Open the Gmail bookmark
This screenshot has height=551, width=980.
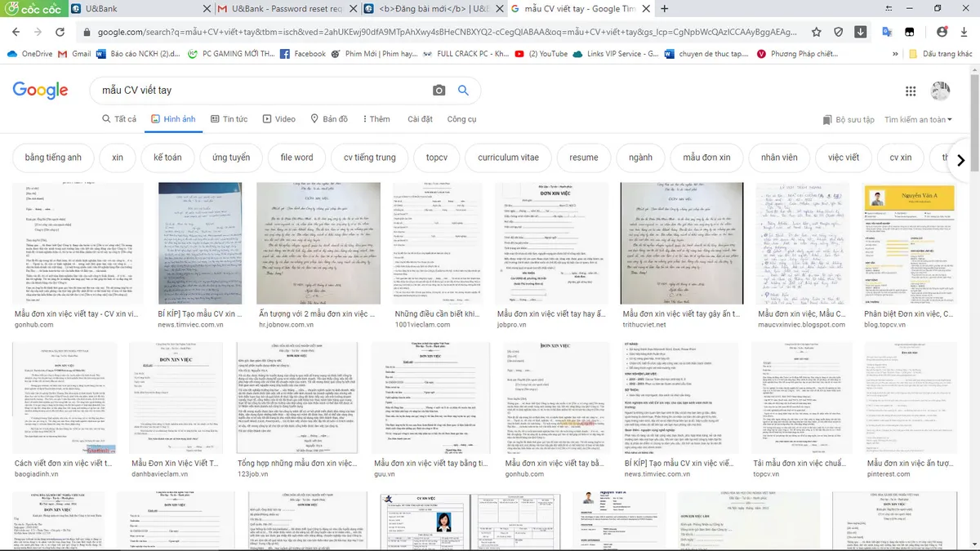73,54
